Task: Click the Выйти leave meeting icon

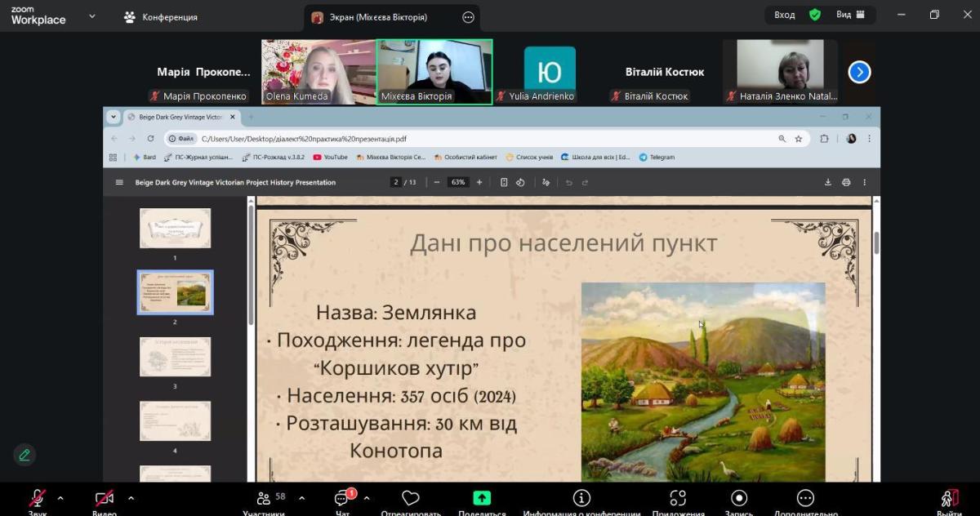Action: click(x=949, y=499)
